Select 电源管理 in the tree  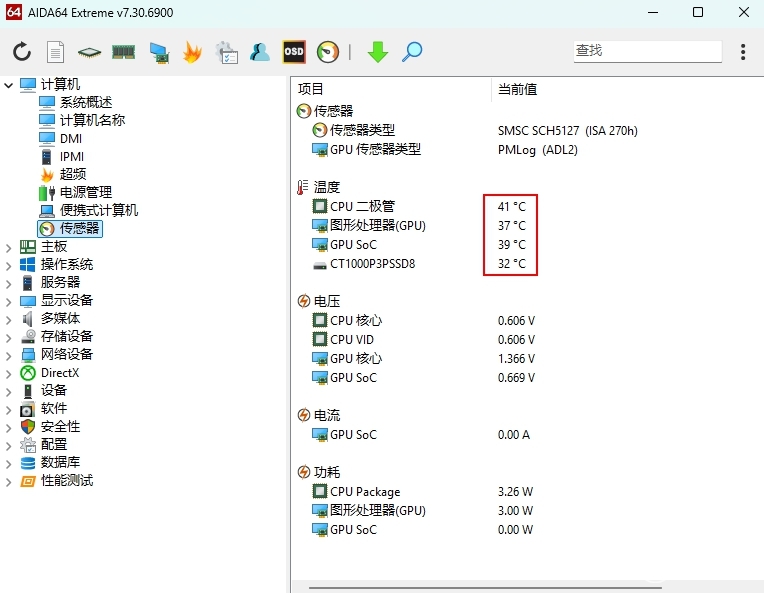click(86, 192)
